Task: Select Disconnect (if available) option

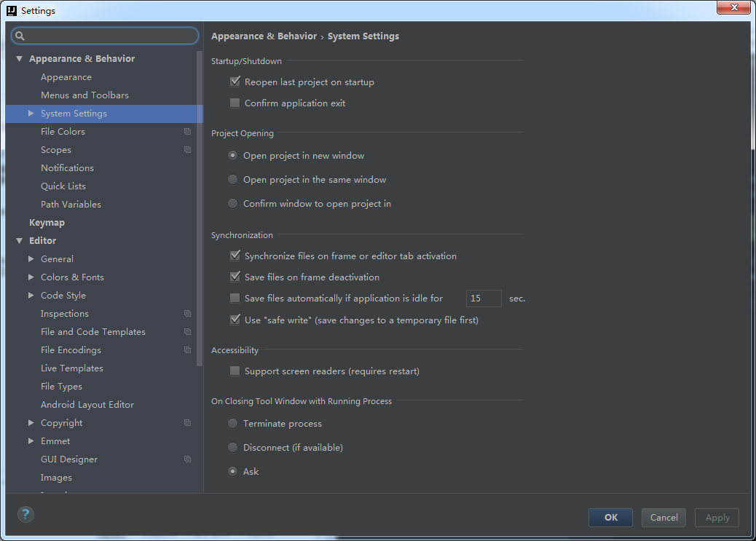Action: point(233,448)
